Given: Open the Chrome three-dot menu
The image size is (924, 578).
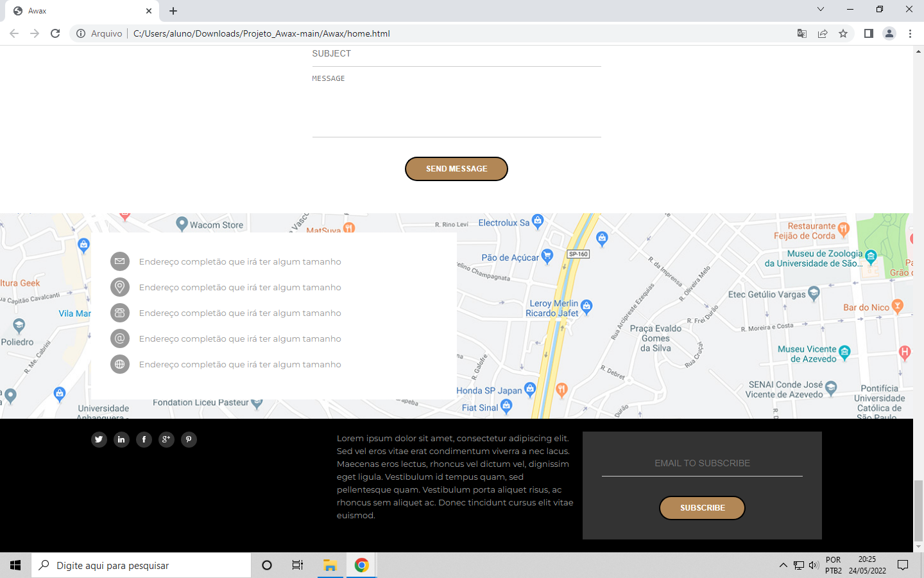Looking at the screenshot, I should [911, 33].
